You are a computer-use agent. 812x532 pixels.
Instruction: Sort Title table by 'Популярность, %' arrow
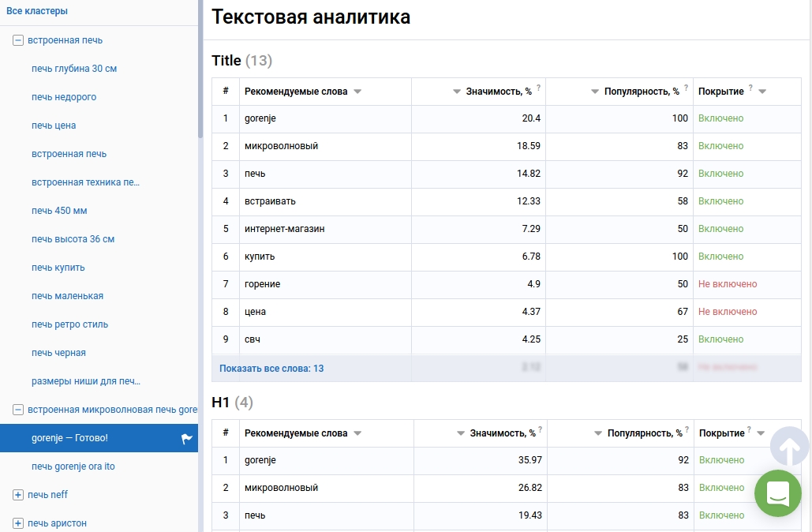[x=595, y=92]
